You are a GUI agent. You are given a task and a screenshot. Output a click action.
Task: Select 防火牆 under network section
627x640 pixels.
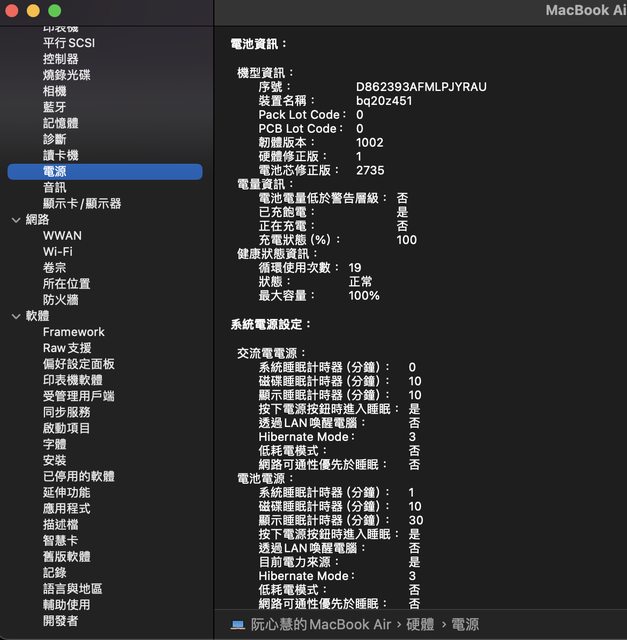point(60,300)
